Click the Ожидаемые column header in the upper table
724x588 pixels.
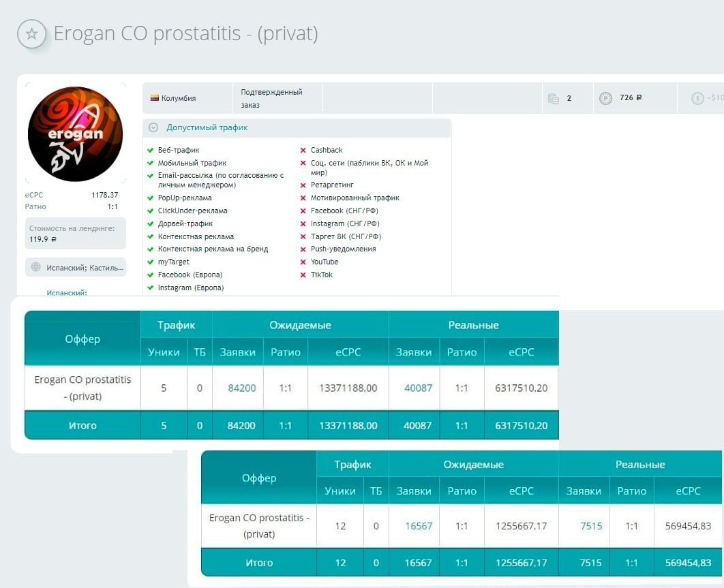[x=301, y=325]
